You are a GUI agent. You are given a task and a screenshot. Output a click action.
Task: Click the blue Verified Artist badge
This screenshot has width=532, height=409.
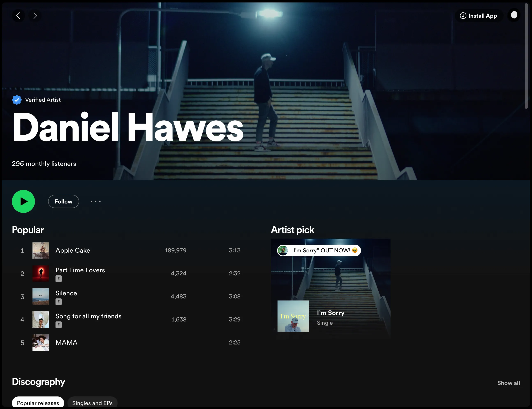[17, 100]
